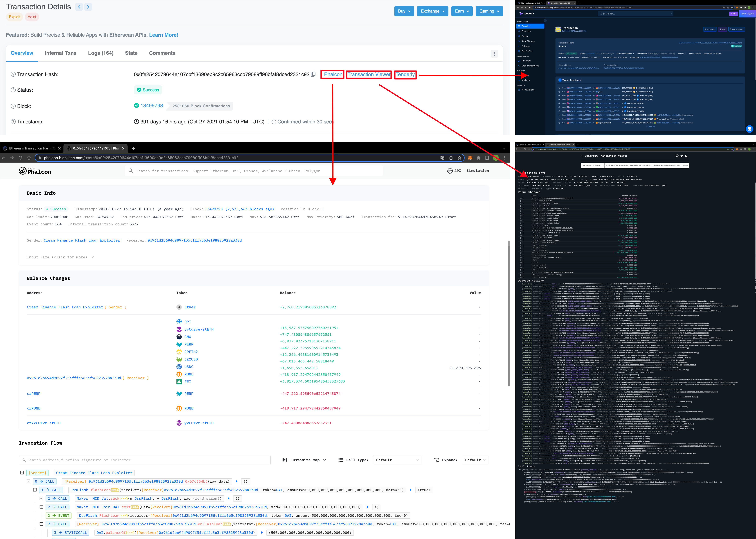Open Debugger in Tenderly sidebar
The height and width of the screenshot is (539, 756).
coord(526,46)
